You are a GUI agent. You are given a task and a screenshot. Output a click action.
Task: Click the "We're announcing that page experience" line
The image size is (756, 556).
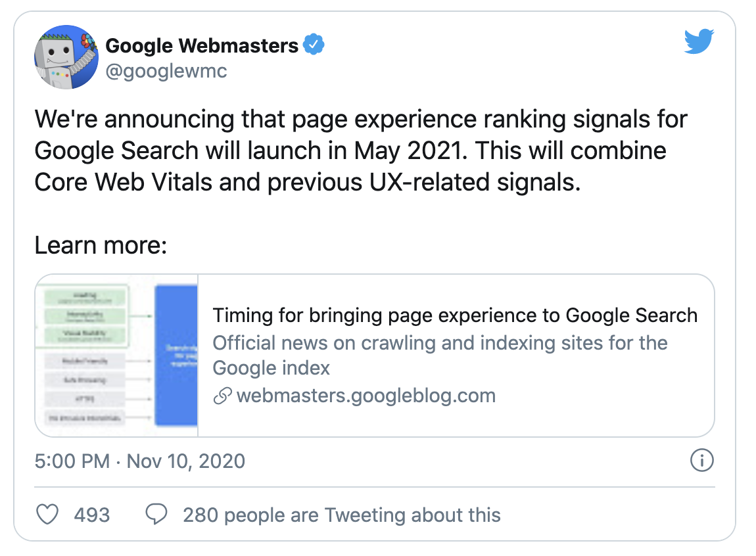tap(361, 120)
